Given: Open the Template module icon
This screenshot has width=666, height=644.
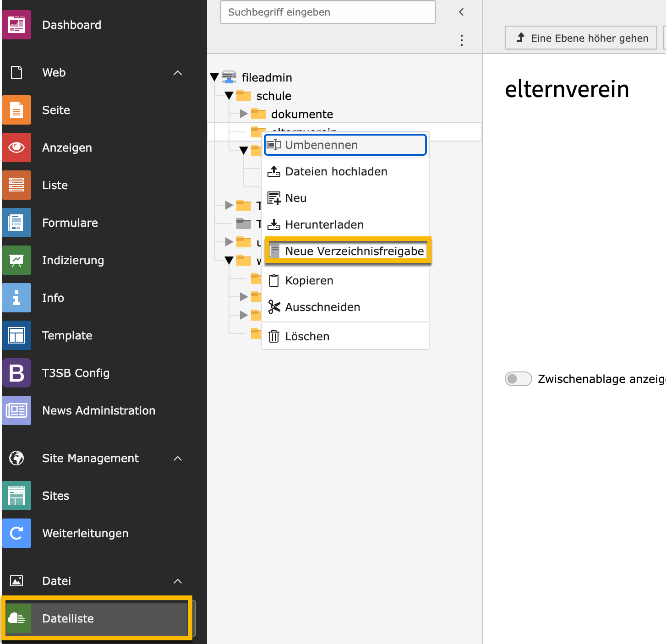Looking at the screenshot, I should tap(16, 335).
